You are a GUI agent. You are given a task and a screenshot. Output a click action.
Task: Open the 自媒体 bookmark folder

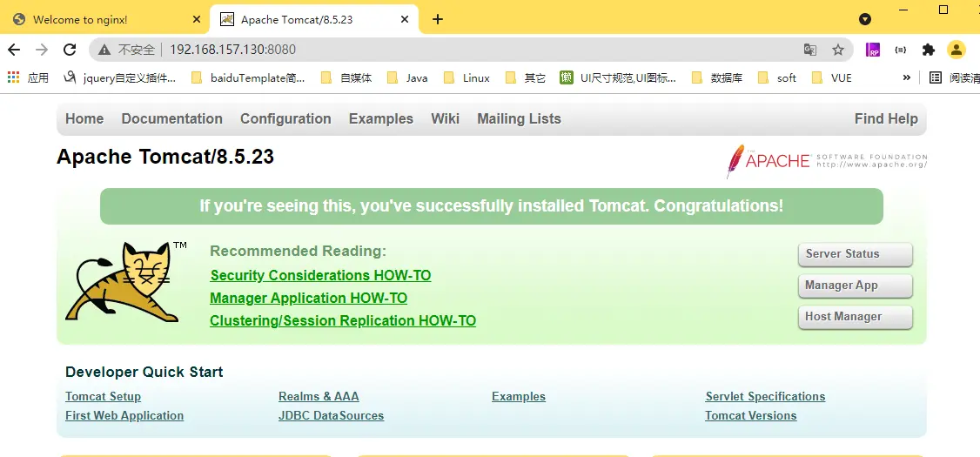click(346, 78)
